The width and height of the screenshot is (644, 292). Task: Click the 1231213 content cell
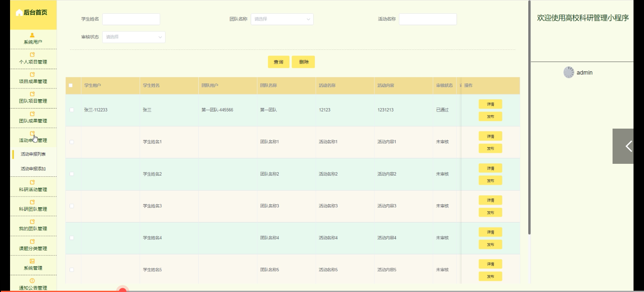[x=385, y=110]
